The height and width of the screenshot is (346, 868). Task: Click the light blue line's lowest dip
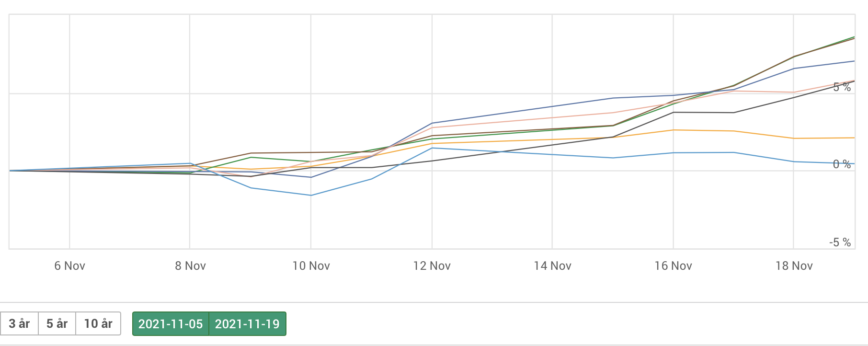tap(311, 195)
